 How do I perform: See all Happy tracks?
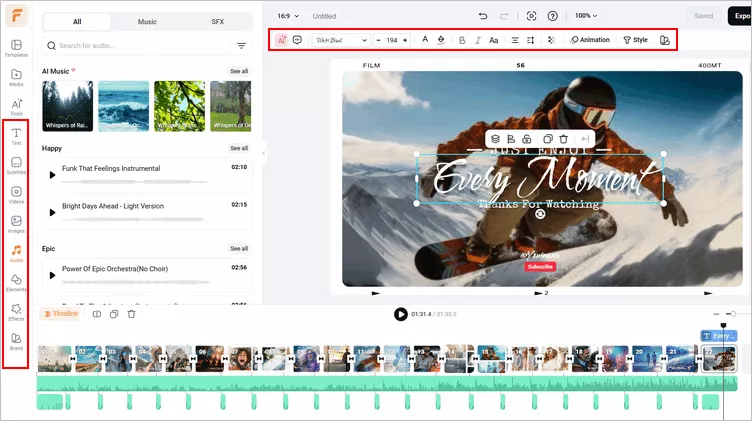tap(239, 148)
